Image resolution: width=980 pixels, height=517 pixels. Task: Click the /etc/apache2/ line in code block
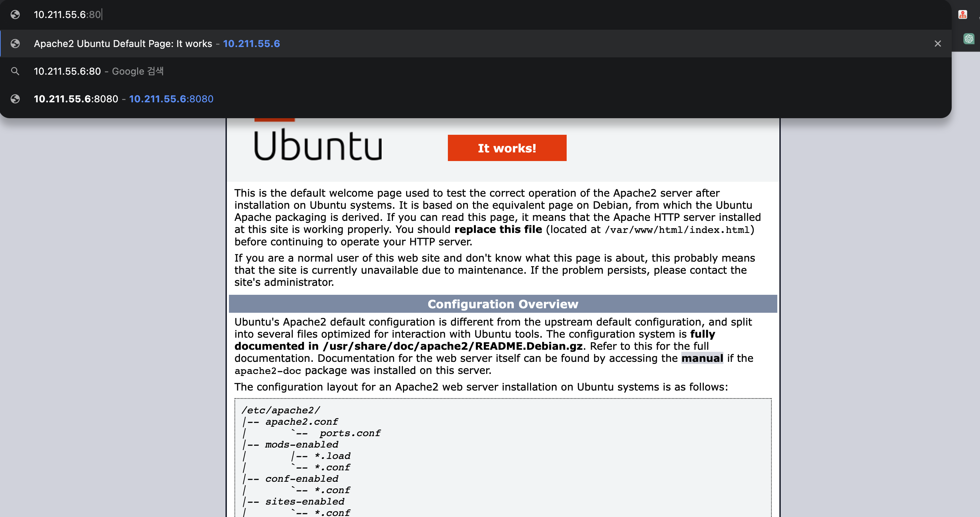(x=281, y=410)
